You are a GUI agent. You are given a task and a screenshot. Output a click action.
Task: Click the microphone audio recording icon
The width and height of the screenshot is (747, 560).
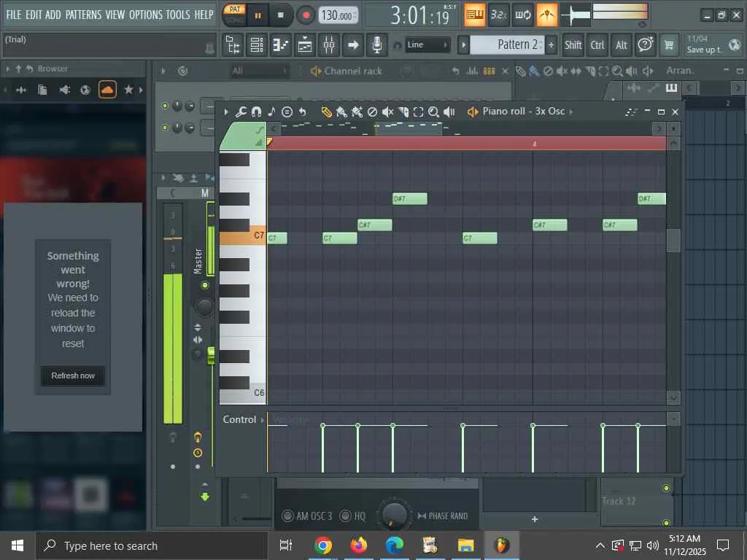pyautogui.click(x=377, y=45)
